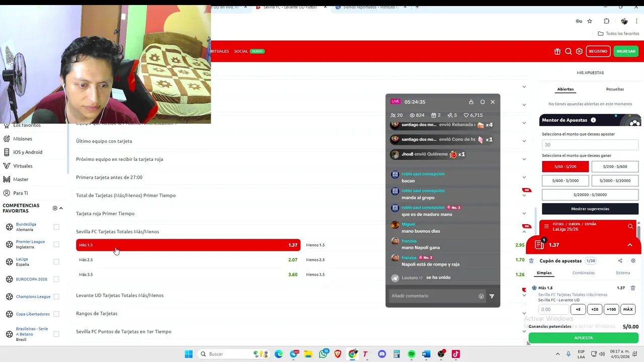Click the search magnifier in the red header
Viewport: 644px width, 362px height.
(569, 51)
